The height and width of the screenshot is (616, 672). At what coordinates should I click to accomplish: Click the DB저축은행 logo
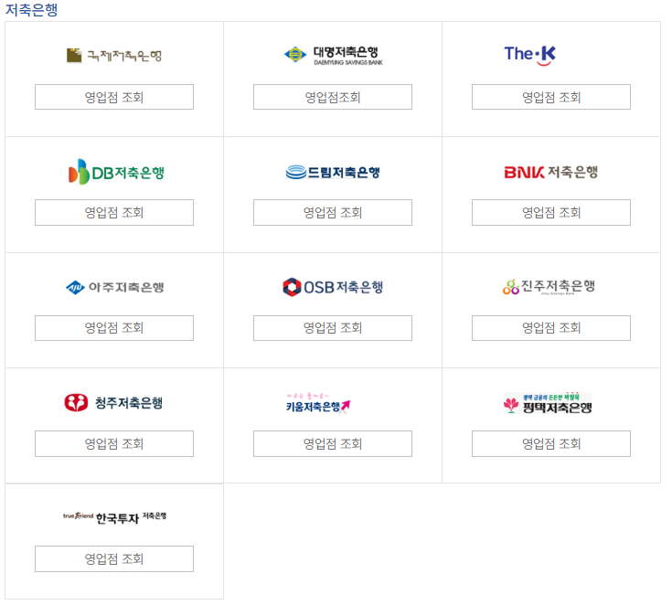[116, 172]
